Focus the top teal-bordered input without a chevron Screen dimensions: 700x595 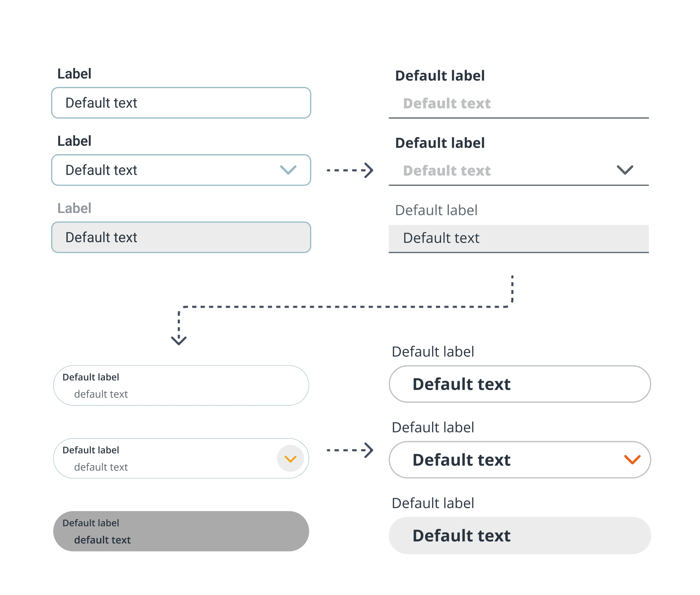coord(181,103)
